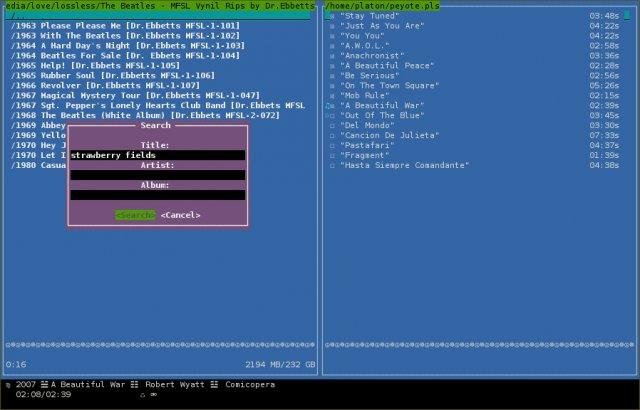640x410 pixels.
Task: Click the duration 01:39s
Action: point(604,156)
